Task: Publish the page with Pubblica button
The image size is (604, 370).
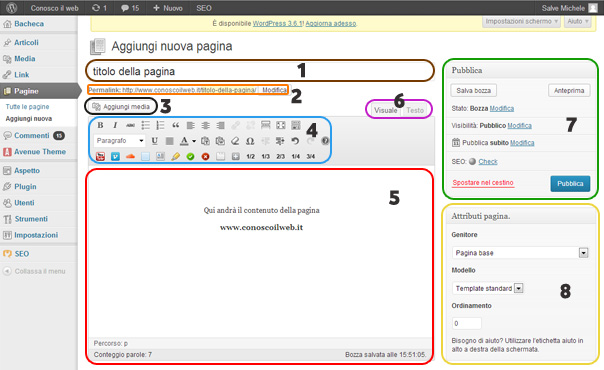Action: point(570,184)
